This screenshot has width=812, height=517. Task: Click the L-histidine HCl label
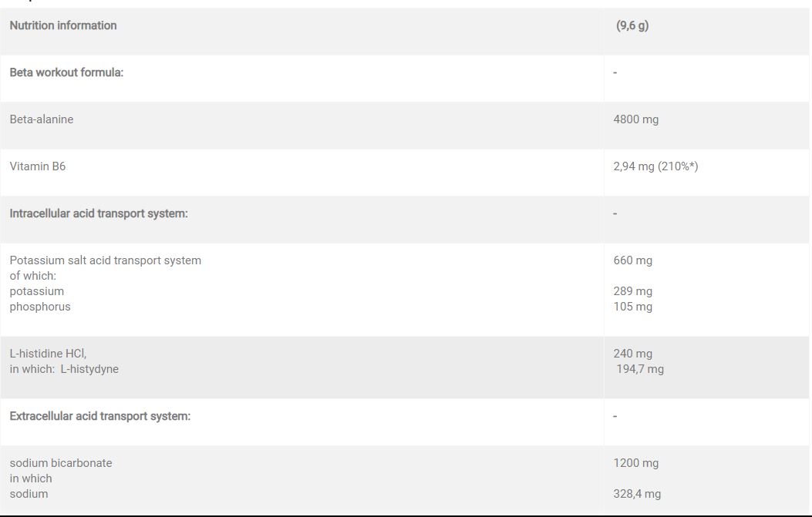48,354
